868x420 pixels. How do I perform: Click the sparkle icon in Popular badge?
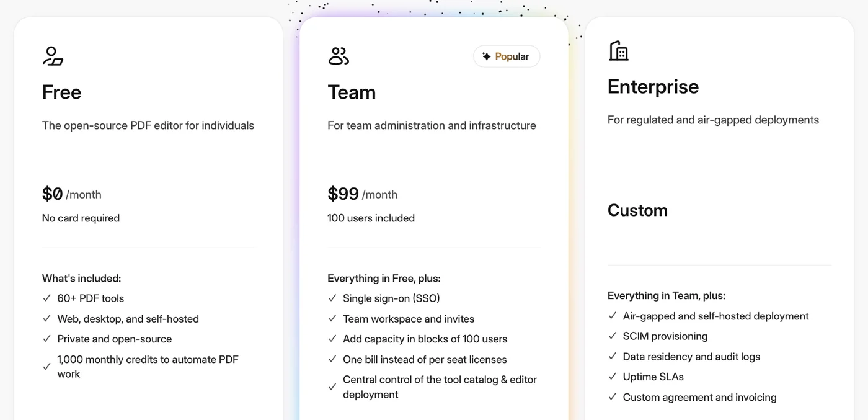487,56
